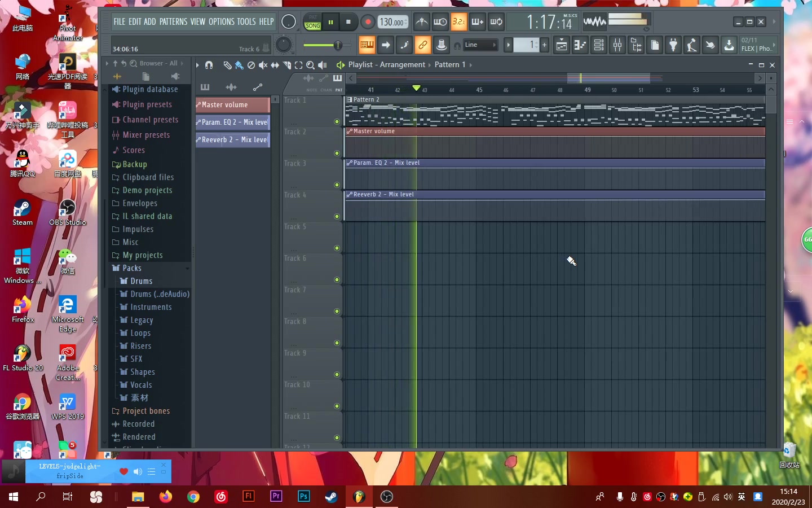This screenshot has width=812, height=508.
Task: Open the playlist view icon
Action: [x=562, y=45]
